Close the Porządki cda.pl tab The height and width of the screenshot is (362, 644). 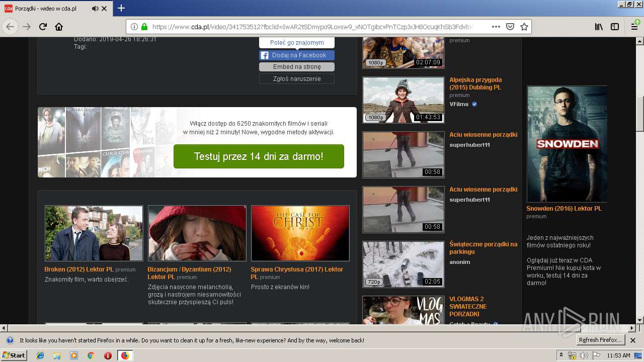click(104, 9)
